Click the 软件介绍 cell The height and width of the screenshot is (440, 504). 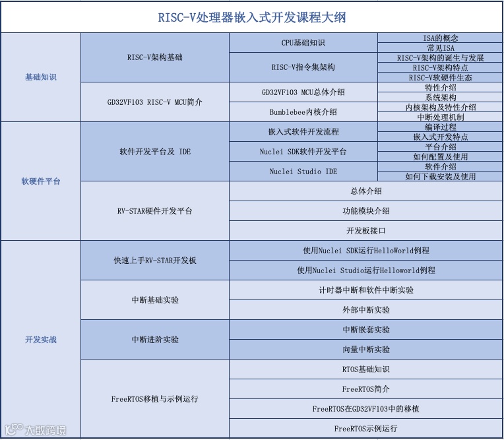click(x=440, y=166)
